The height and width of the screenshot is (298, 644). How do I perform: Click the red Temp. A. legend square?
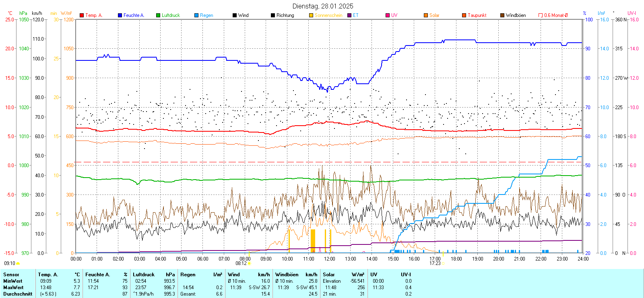pos(82,15)
